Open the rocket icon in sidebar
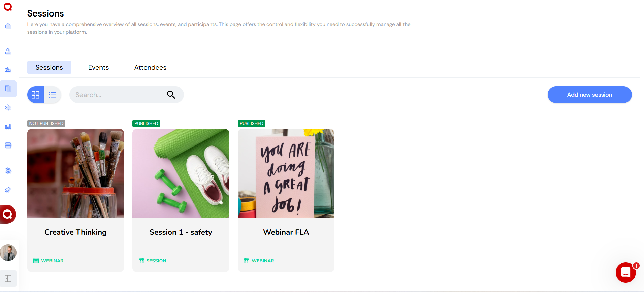 [x=8, y=190]
